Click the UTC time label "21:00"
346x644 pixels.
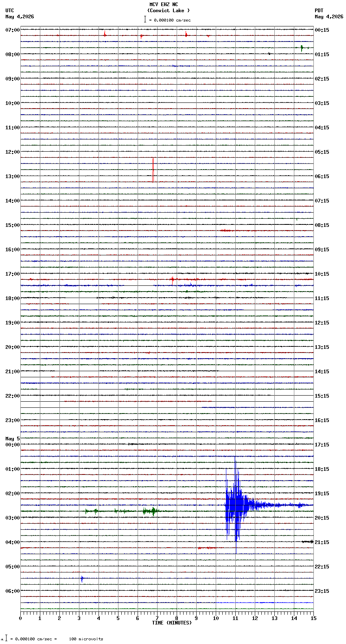[x=13, y=372]
